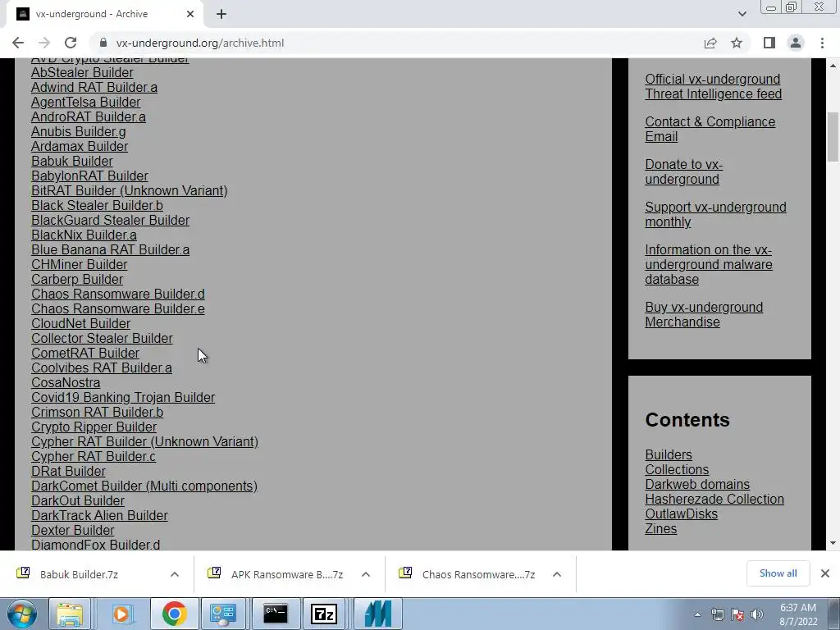The image size is (840, 630).
Task: Go back to the previous page
Action: pos(18,43)
